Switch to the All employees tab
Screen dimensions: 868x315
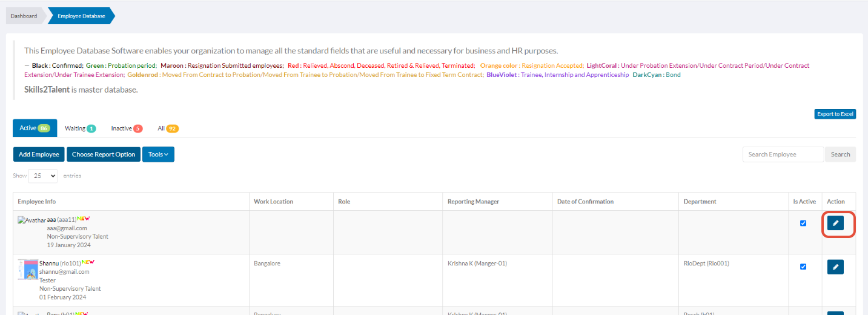(168, 128)
